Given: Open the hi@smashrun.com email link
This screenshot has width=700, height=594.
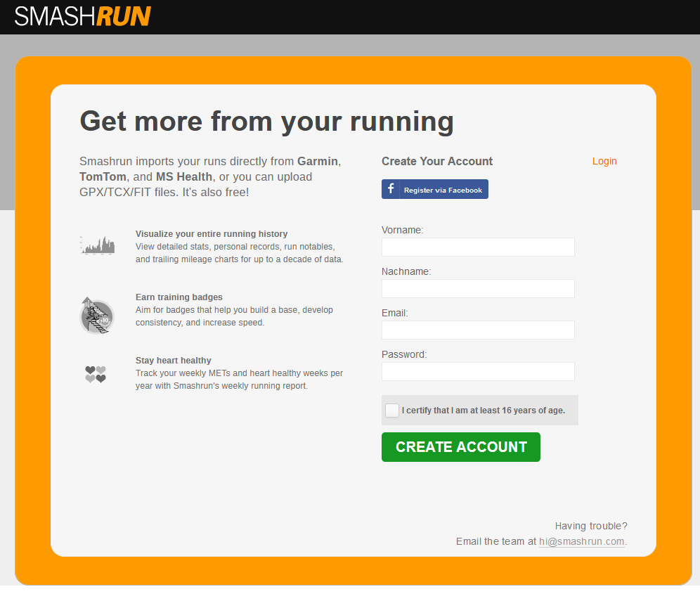Looking at the screenshot, I should click(581, 541).
